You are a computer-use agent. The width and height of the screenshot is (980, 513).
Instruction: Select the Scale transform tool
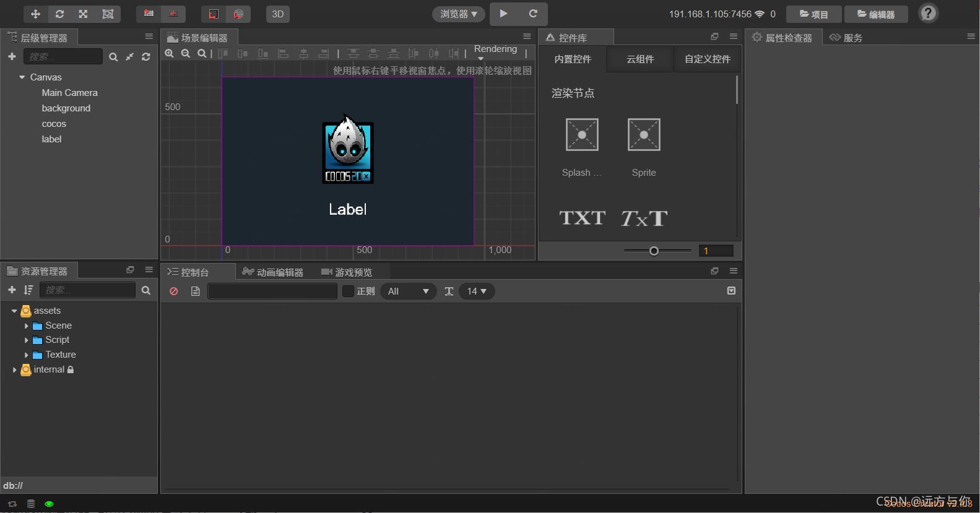click(x=83, y=14)
